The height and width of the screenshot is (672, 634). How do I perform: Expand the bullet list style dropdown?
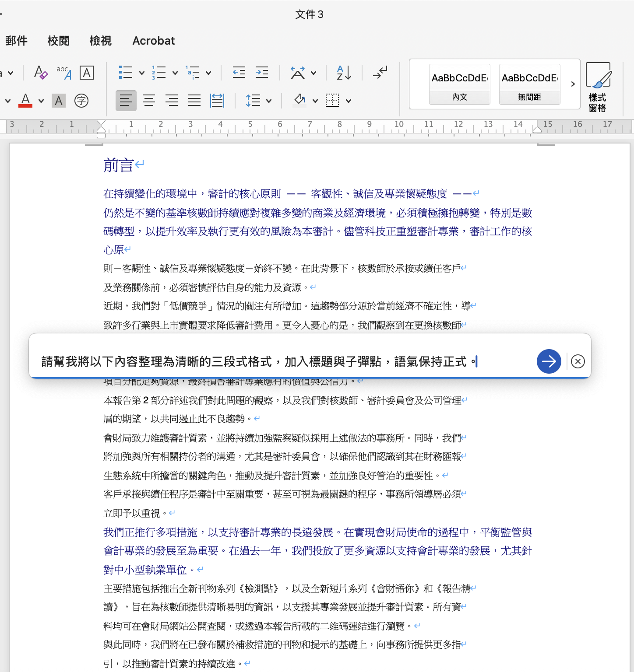[142, 73]
